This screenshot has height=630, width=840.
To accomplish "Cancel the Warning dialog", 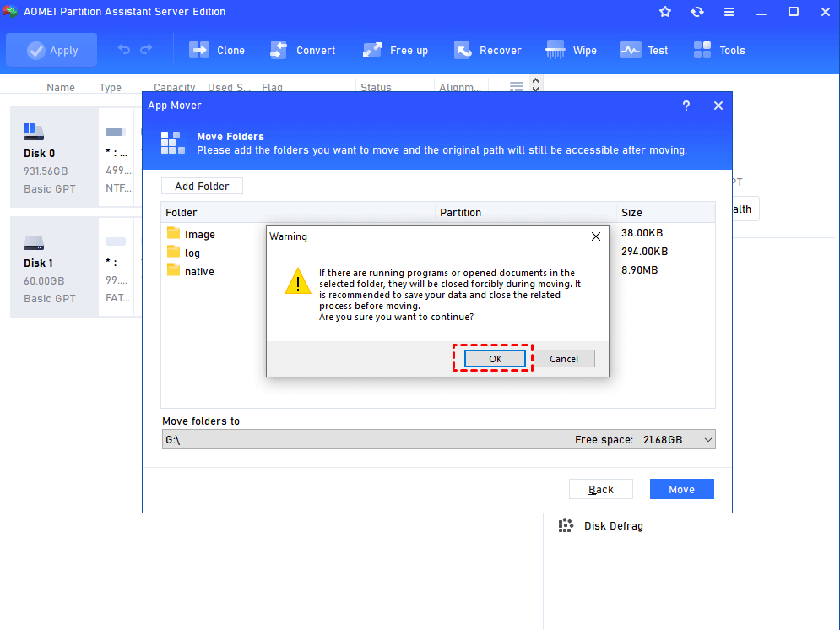I will 564,359.
